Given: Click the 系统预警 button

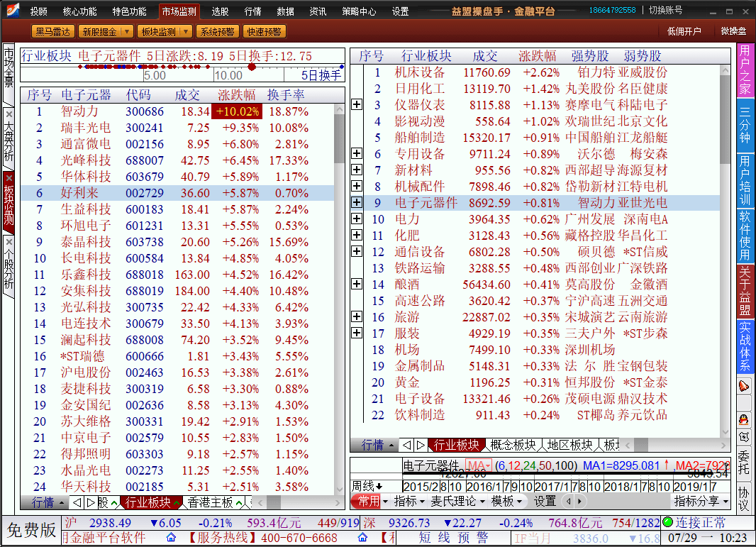Looking at the screenshot, I should (x=217, y=32).
